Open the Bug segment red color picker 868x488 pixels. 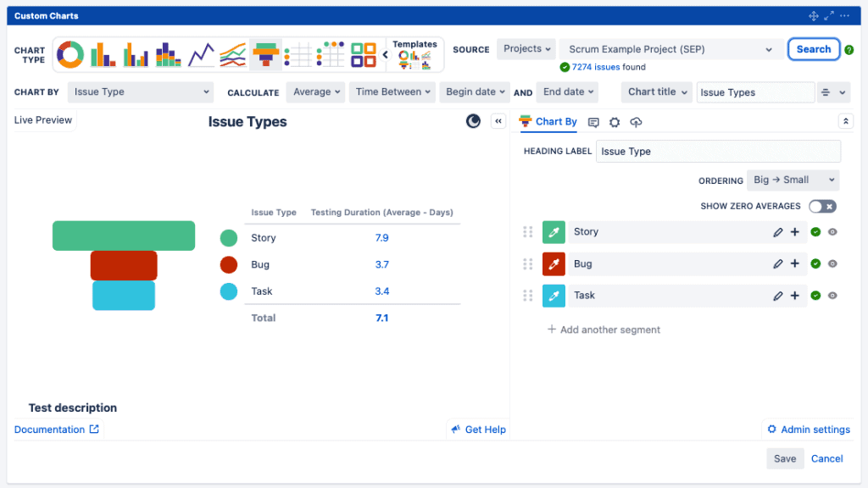pos(554,264)
